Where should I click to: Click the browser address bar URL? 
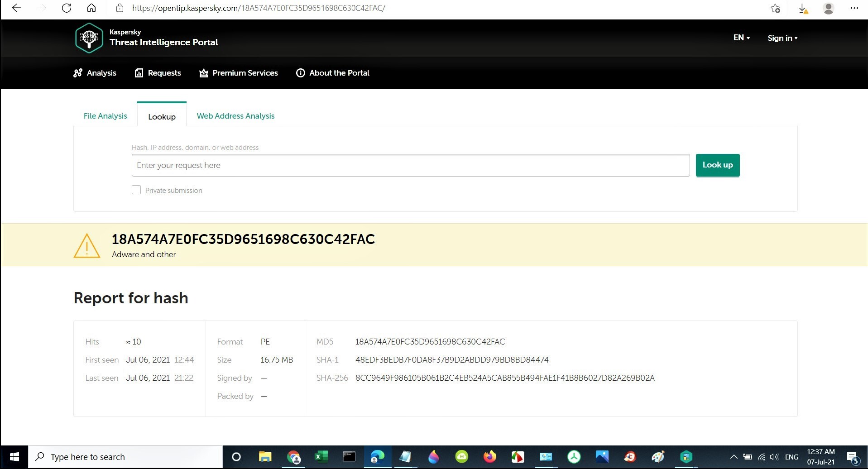[x=259, y=8]
